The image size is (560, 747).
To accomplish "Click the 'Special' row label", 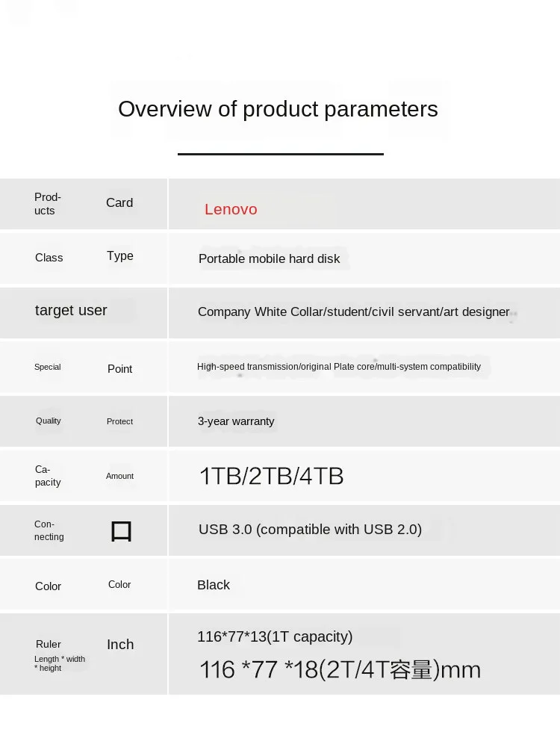I will tap(48, 367).
